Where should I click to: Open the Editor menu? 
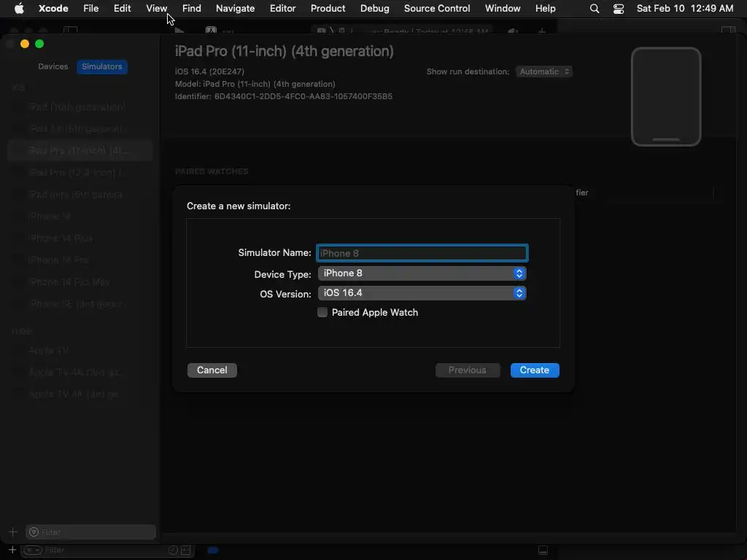click(282, 8)
